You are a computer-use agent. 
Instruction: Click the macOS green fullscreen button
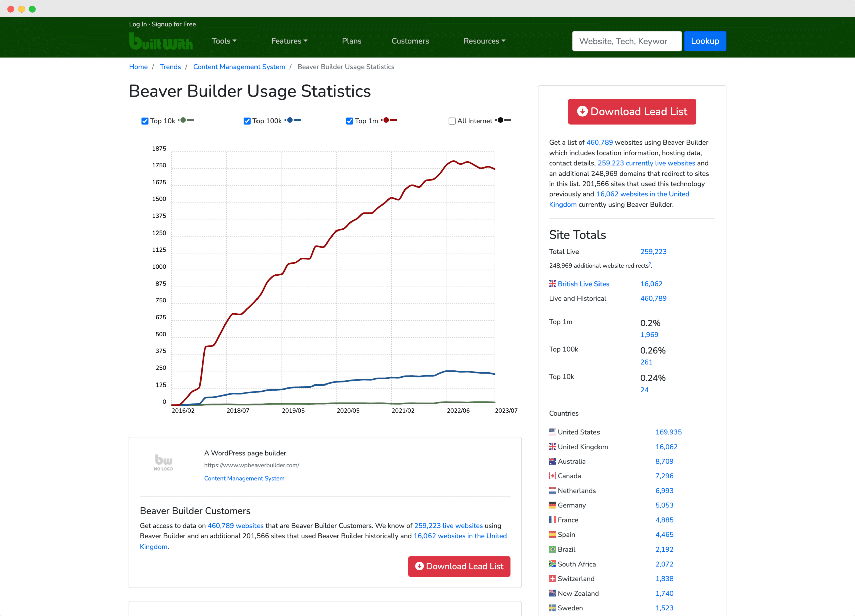[x=32, y=9]
